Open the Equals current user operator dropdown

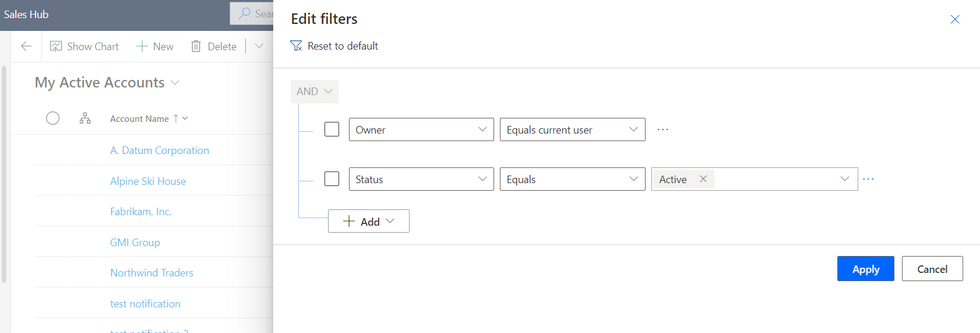pyautogui.click(x=573, y=129)
